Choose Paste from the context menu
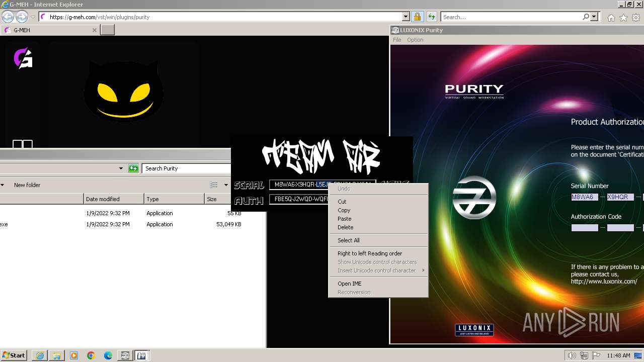This screenshot has width=644, height=362. coord(377,219)
